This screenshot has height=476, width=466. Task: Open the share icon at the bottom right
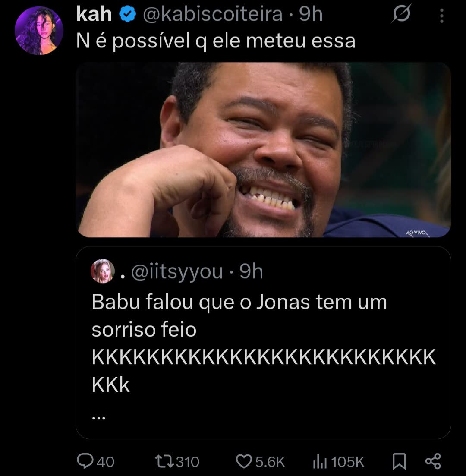(433, 461)
